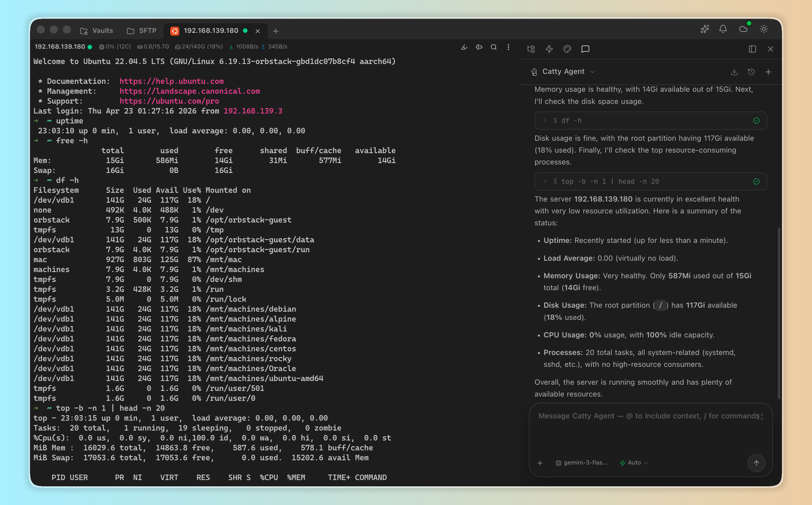The image size is (812, 505).
Task: Toggle side panel layout icon
Action: (752, 49)
